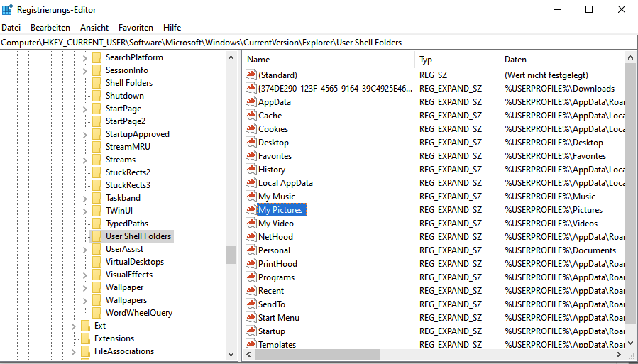This screenshot has height=364, width=638.
Task: Click the %USERPROFILE%\Documents data cell
Action: pos(560,250)
